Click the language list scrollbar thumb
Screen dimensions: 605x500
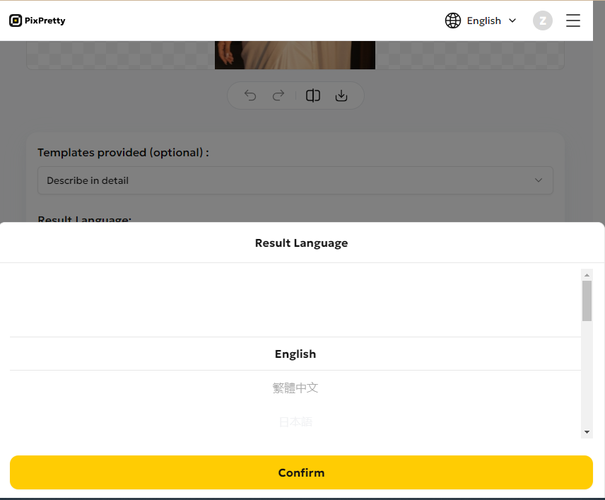coord(587,301)
